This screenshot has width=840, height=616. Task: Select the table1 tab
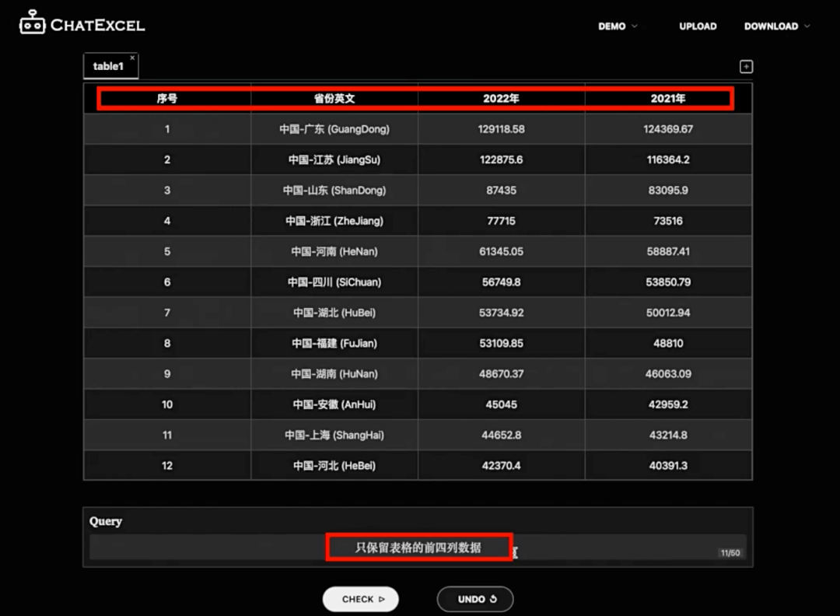pos(108,67)
